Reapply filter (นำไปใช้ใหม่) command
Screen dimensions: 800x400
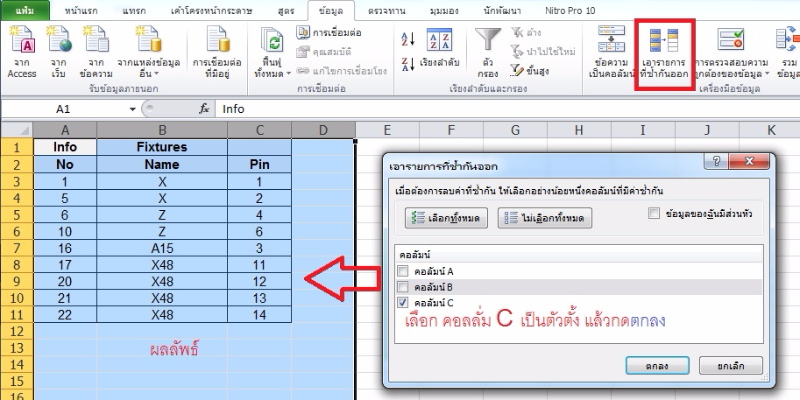(543, 52)
